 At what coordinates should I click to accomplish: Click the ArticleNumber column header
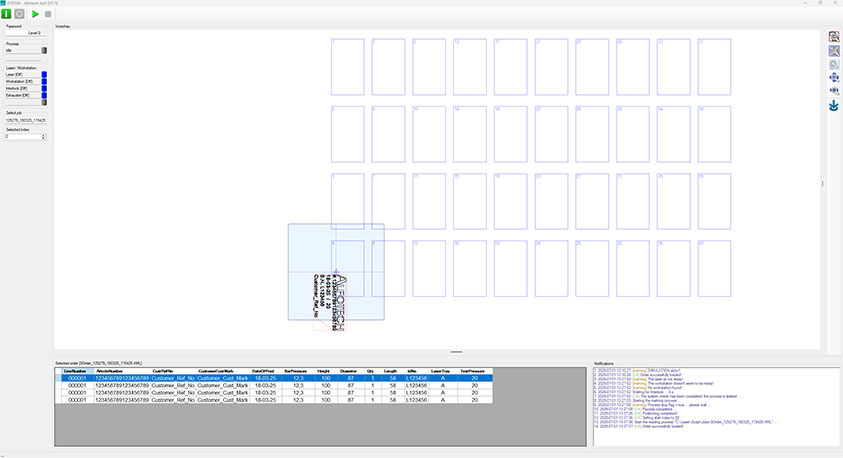pyautogui.click(x=110, y=370)
